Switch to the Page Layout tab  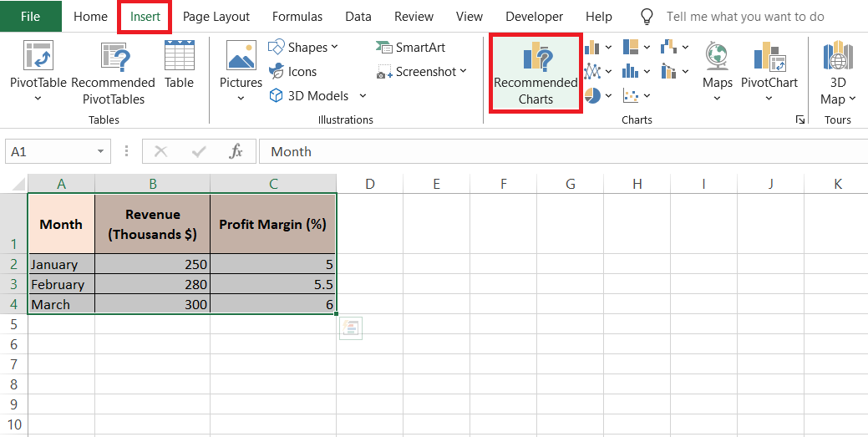click(x=216, y=17)
